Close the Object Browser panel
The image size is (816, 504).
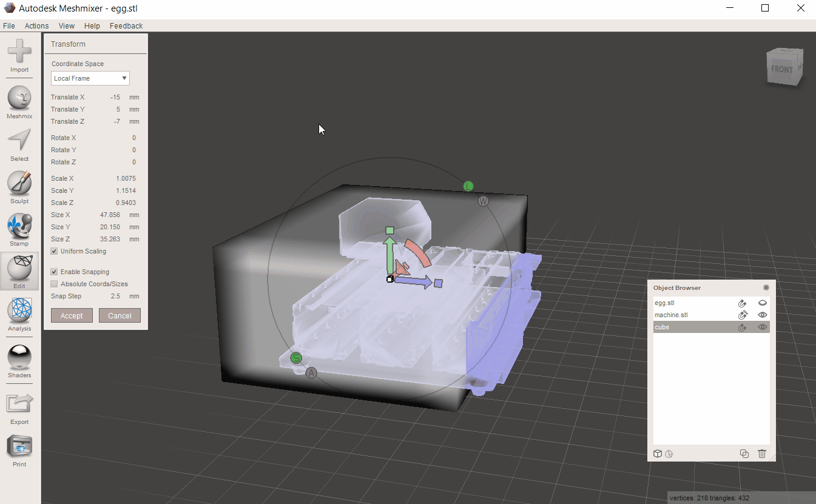[x=766, y=287]
